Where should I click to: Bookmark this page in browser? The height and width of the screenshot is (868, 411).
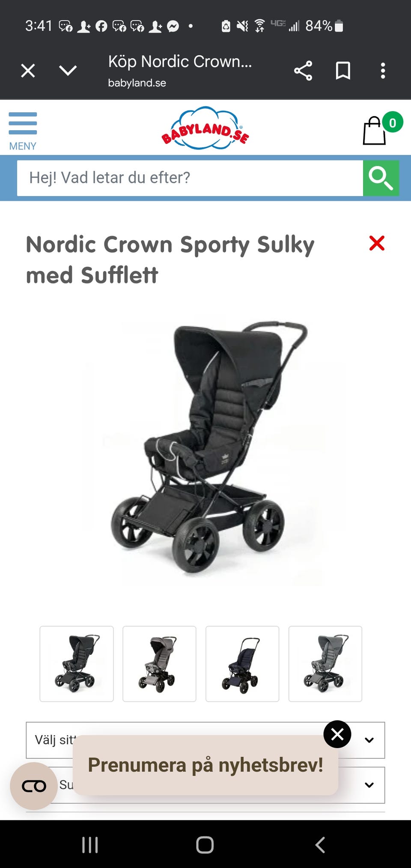pos(343,71)
